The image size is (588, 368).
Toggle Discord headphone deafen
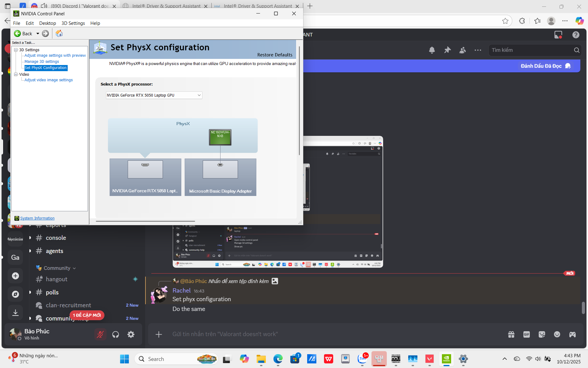[115, 334]
